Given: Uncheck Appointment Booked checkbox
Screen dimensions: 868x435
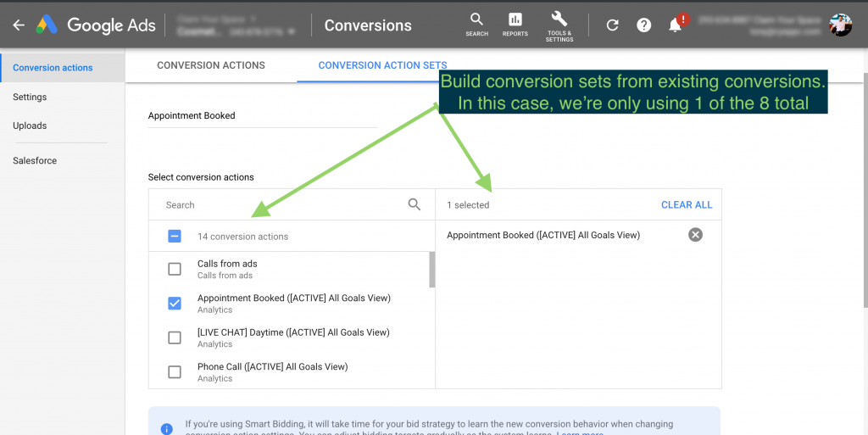Looking at the screenshot, I should click(175, 304).
